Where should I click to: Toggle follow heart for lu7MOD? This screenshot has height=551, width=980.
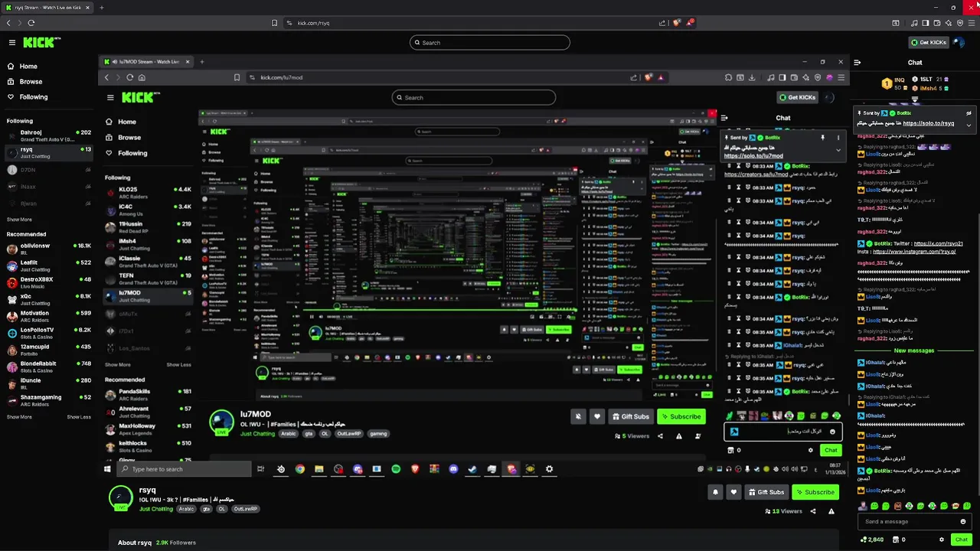pos(597,416)
